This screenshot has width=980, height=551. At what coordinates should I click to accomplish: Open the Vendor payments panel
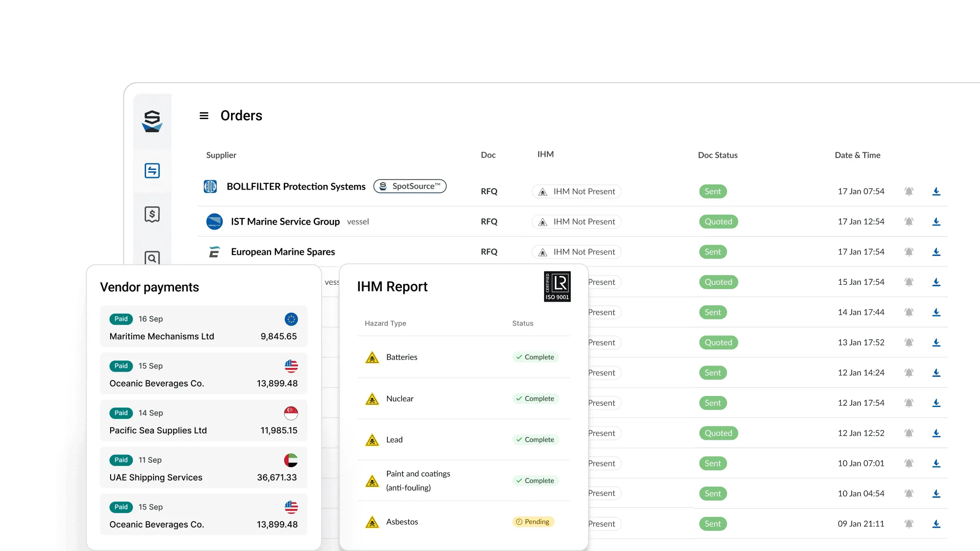(149, 287)
